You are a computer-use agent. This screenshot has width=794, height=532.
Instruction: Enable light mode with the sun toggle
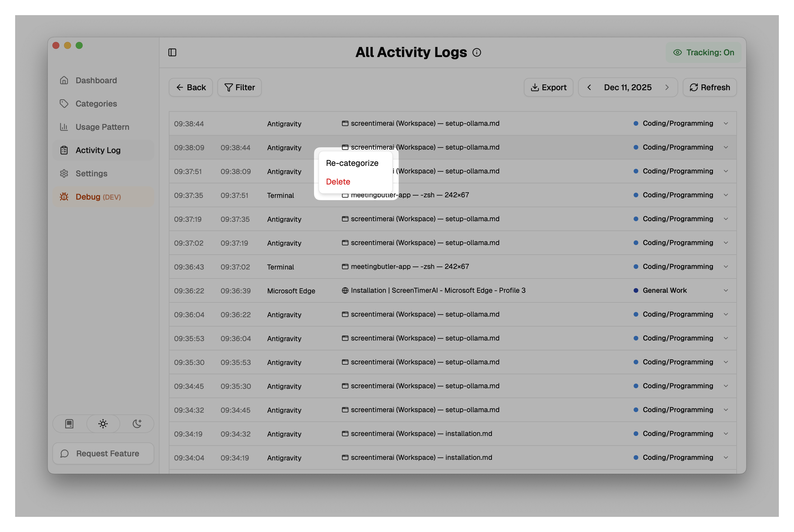(x=103, y=424)
